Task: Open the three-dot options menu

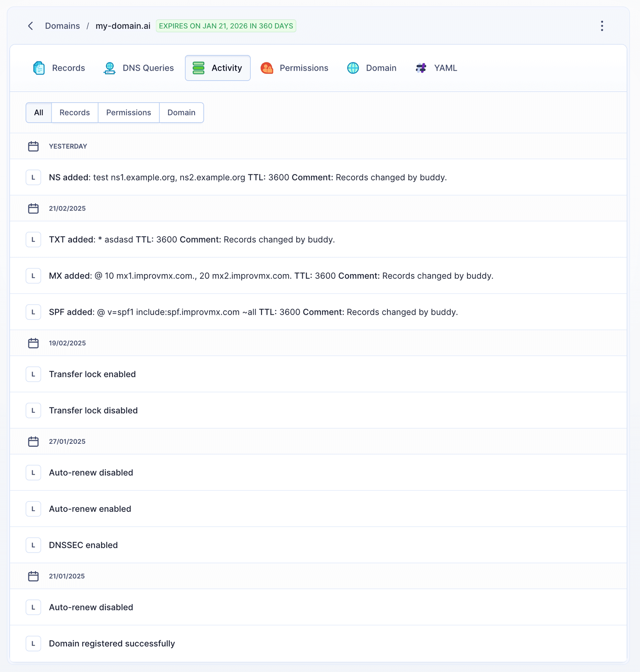Action: tap(602, 26)
